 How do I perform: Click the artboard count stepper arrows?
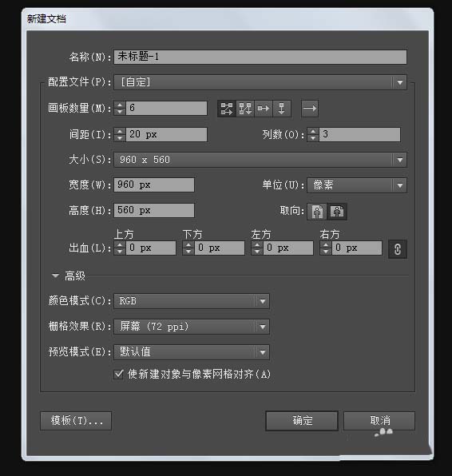click(120, 109)
